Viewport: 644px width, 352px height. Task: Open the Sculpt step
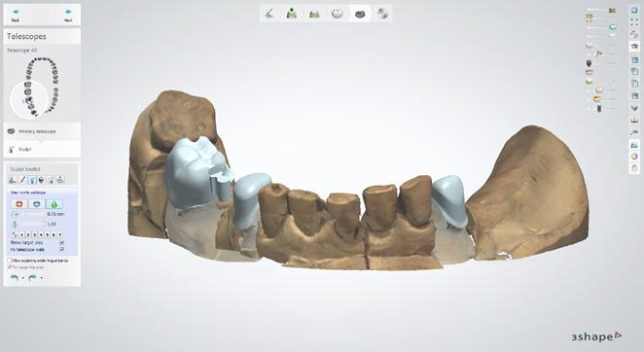click(42, 149)
